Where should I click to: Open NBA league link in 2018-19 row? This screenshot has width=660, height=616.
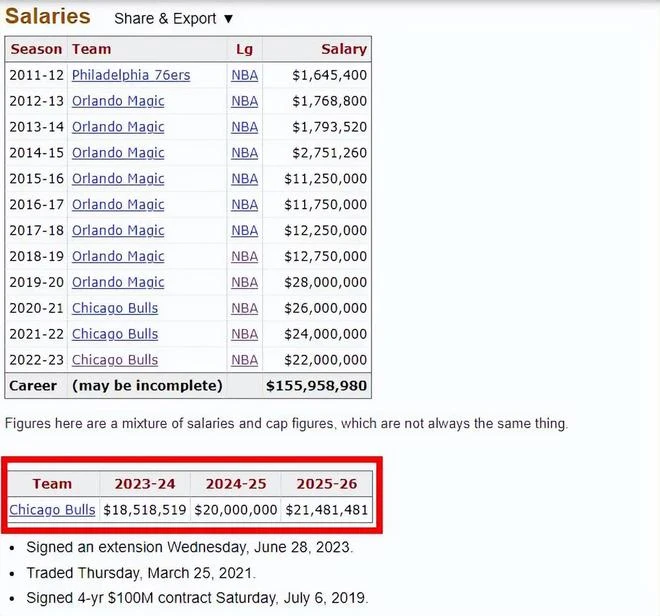(245, 256)
